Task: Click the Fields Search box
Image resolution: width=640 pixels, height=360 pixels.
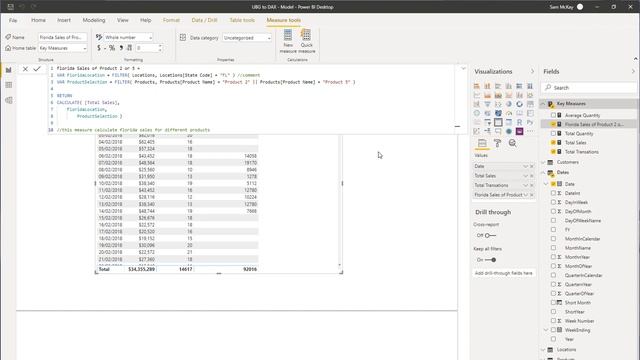Action: (589, 87)
